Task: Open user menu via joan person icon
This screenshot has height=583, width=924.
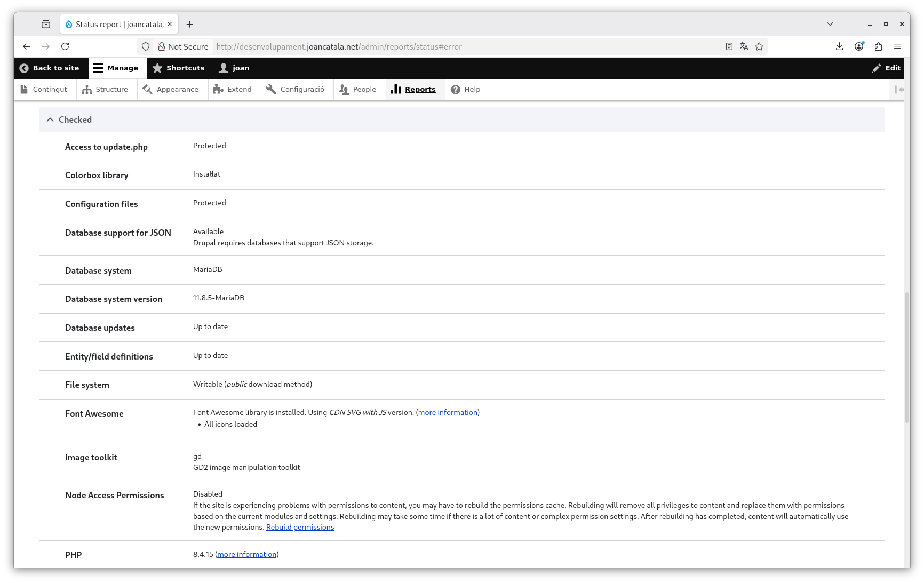Action: tap(222, 68)
